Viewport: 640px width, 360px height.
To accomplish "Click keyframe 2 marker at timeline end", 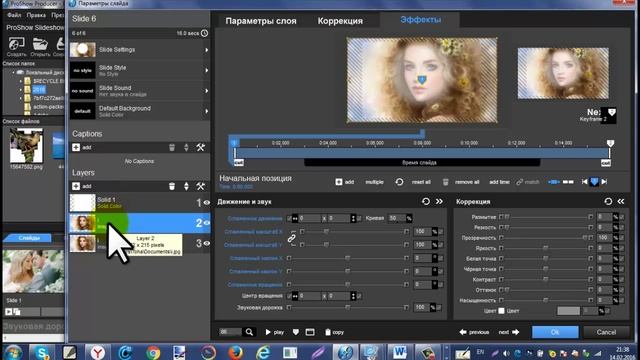I will click(x=610, y=143).
